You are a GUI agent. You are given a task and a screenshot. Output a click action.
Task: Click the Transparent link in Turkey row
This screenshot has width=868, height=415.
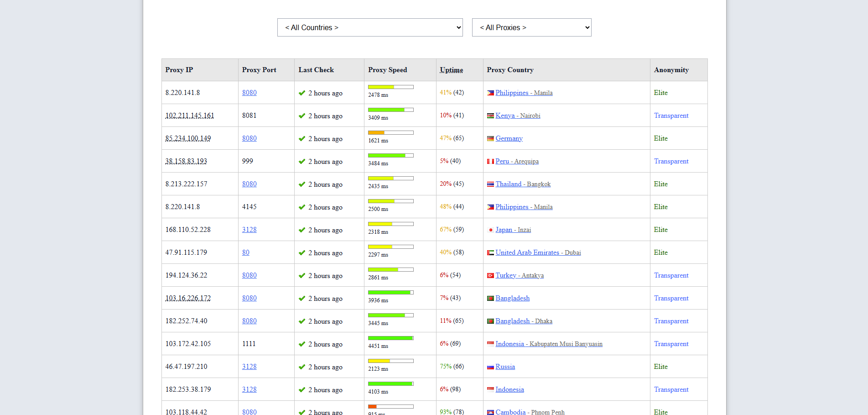pyautogui.click(x=671, y=275)
